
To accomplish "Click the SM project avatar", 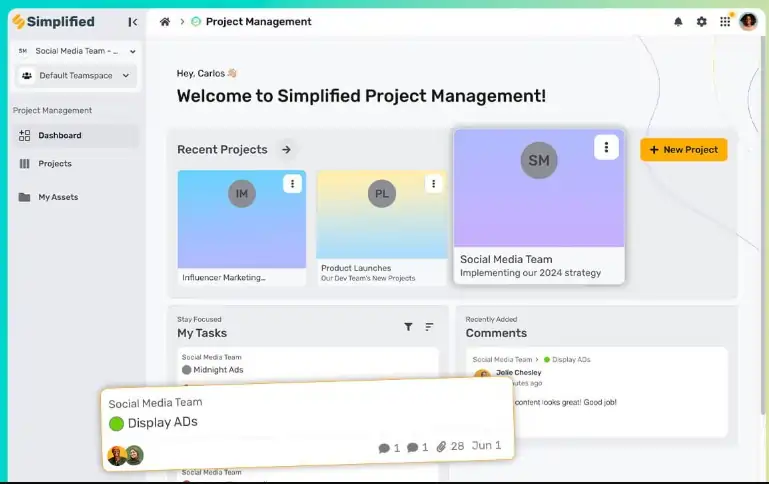I will point(538,160).
